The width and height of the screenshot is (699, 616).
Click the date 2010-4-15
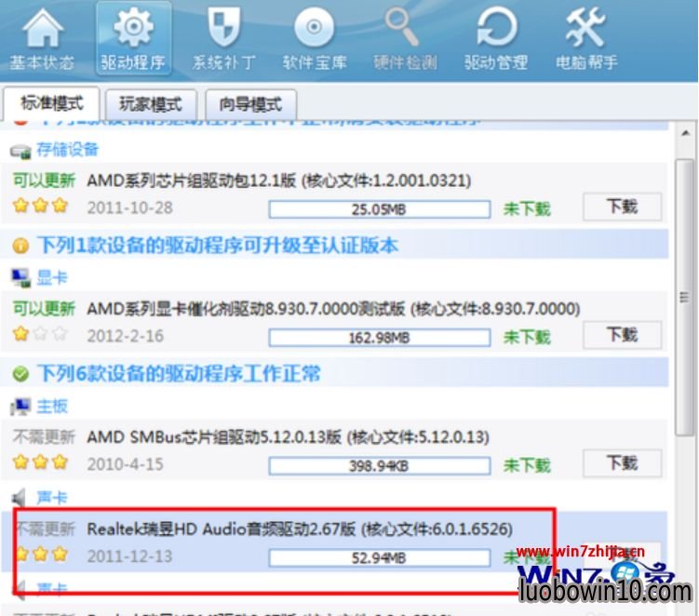(126, 464)
